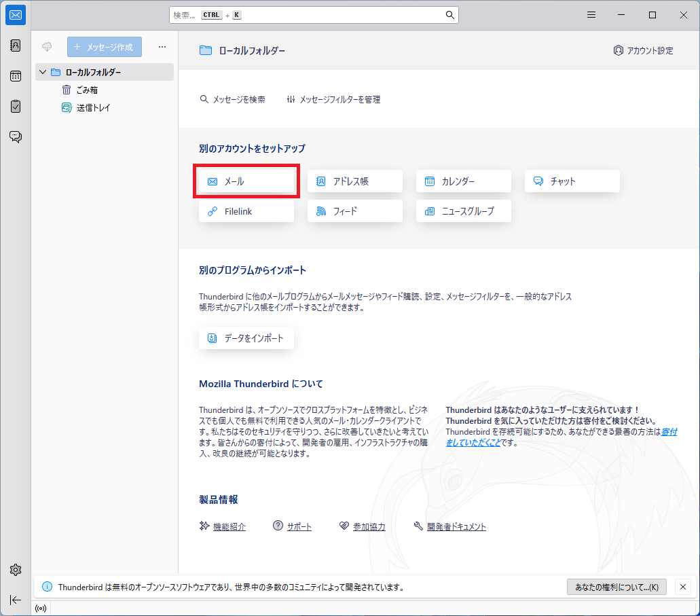Click あなたの権利について rights button

click(616, 587)
